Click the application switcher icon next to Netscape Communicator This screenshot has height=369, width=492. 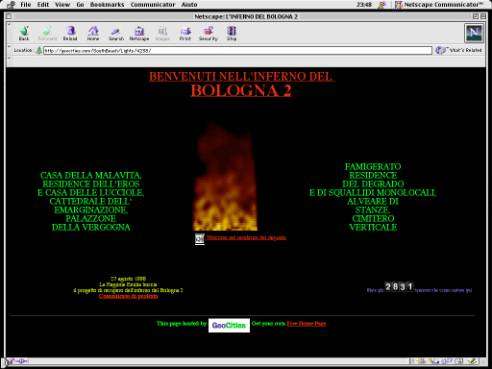[398, 5]
